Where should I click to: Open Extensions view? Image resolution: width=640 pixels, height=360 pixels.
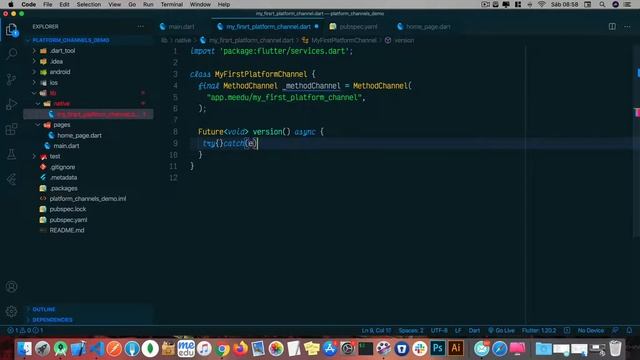pos(11,129)
